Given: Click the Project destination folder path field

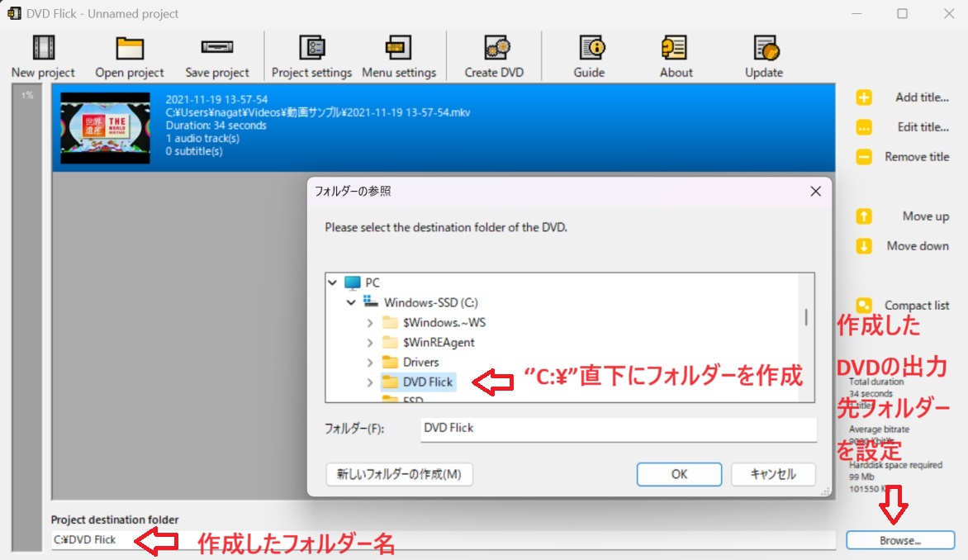Looking at the screenshot, I should tap(444, 539).
